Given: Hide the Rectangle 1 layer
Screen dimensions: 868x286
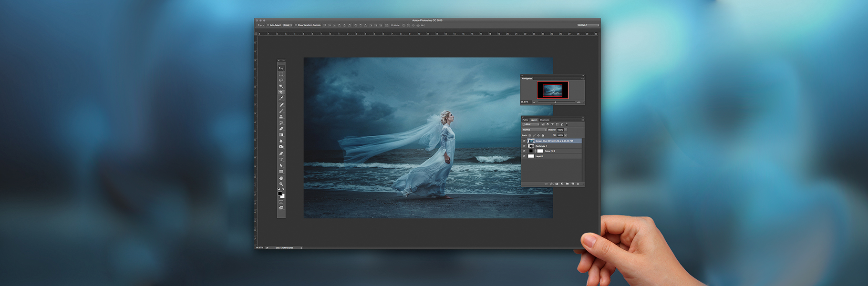Looking at the screenshot, I should 524,146.
